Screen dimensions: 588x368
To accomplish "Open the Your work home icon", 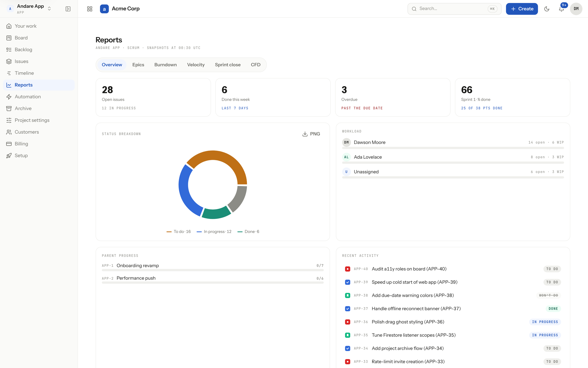I will click(9, 26).
